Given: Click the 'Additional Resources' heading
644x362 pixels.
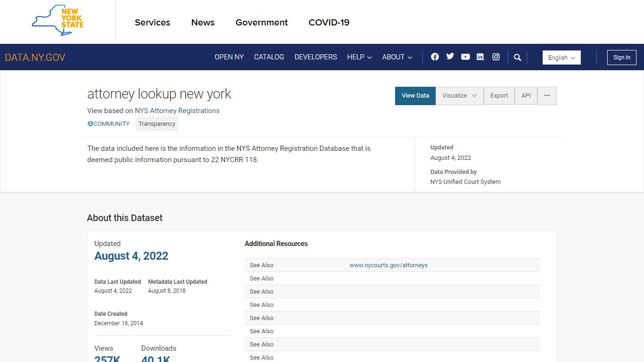Looking at the screenshot, I should point(276,244).
